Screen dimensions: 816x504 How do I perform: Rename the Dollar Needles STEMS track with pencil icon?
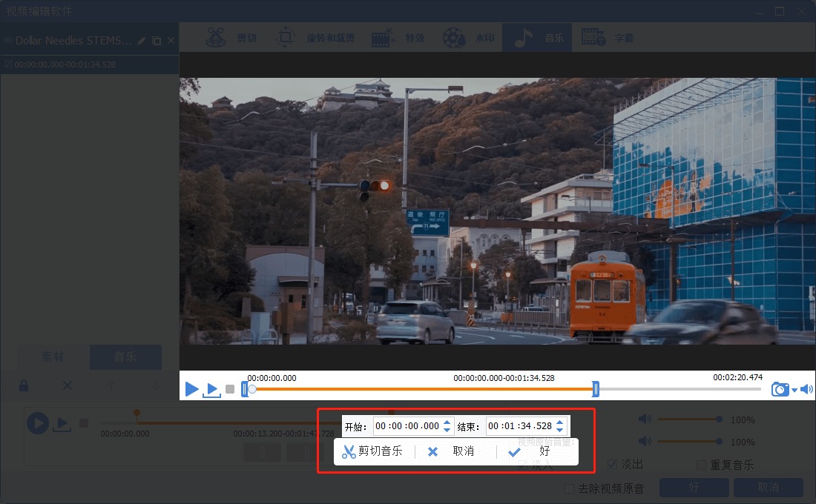(x=142, y=41)
